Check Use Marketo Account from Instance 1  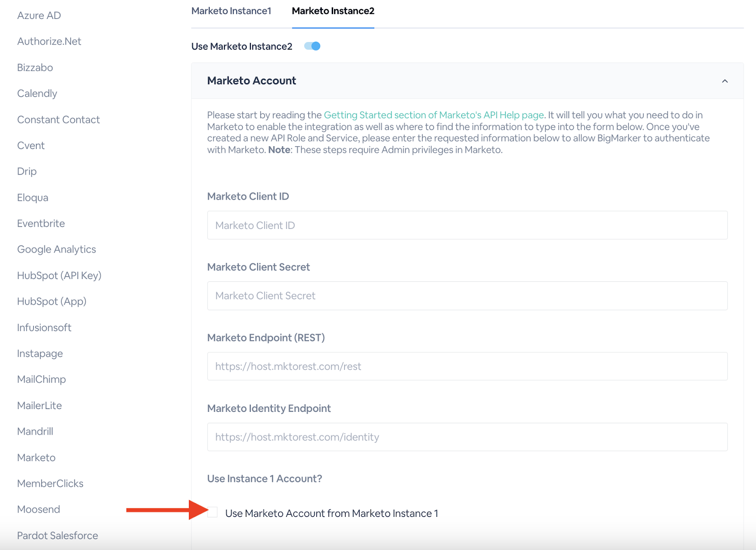point(213,512)
